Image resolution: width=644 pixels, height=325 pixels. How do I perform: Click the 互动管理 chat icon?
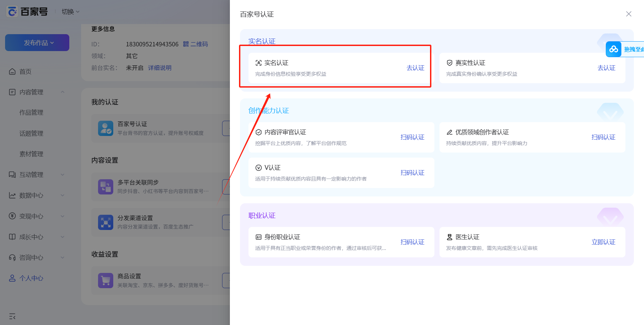pyautogui.click(x=12, y=175)
